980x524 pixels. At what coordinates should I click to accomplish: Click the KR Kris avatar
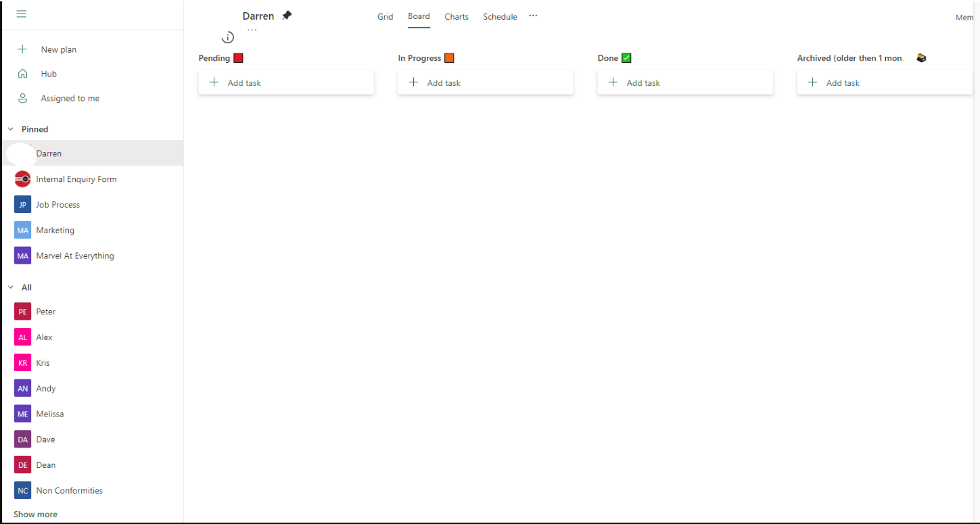point(23,363)
